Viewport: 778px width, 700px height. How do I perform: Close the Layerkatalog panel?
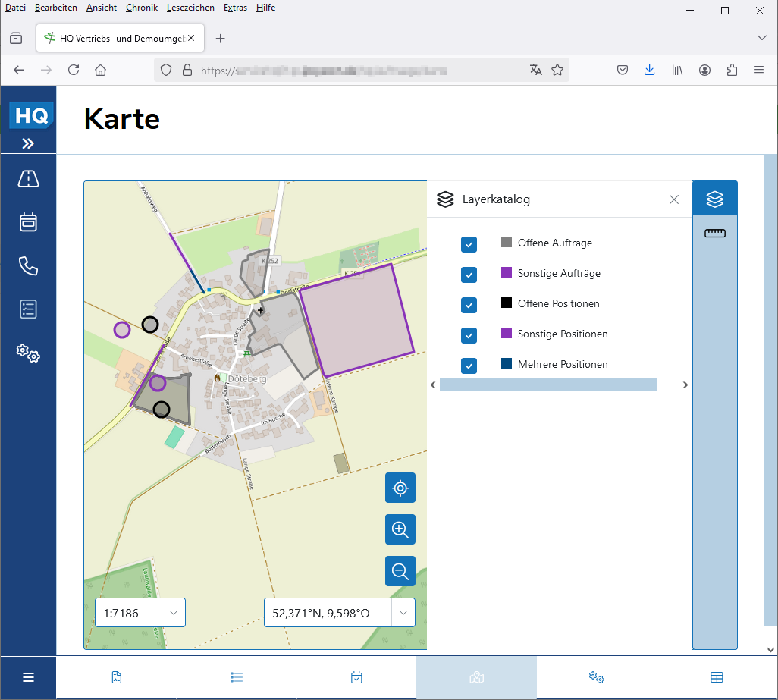[674, 199]
